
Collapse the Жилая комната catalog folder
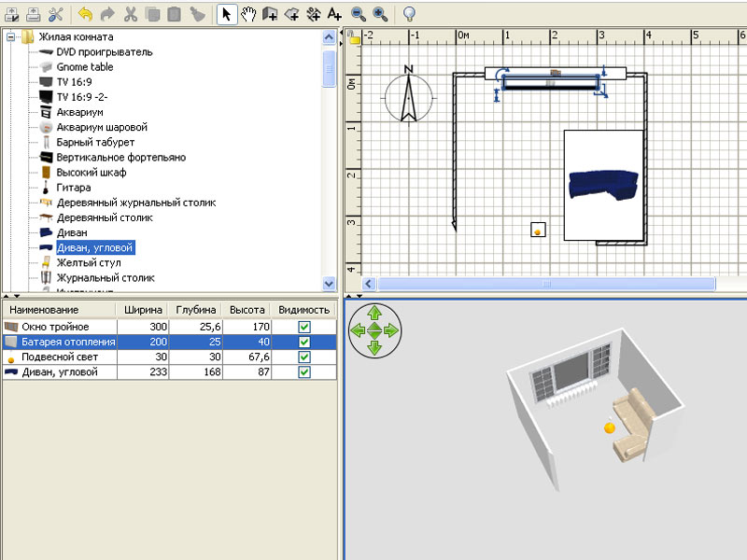(x=11, y=37)
